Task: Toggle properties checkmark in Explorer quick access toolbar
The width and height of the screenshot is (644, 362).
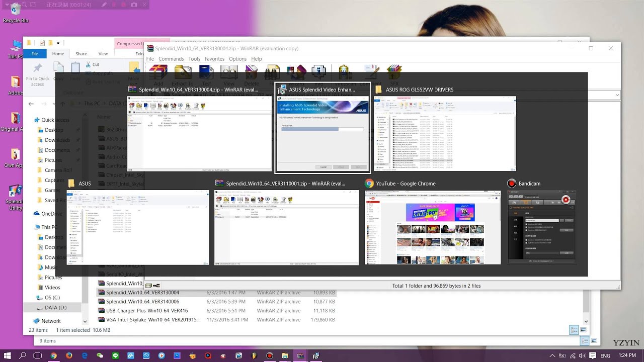Action: (x=42, y=43)
